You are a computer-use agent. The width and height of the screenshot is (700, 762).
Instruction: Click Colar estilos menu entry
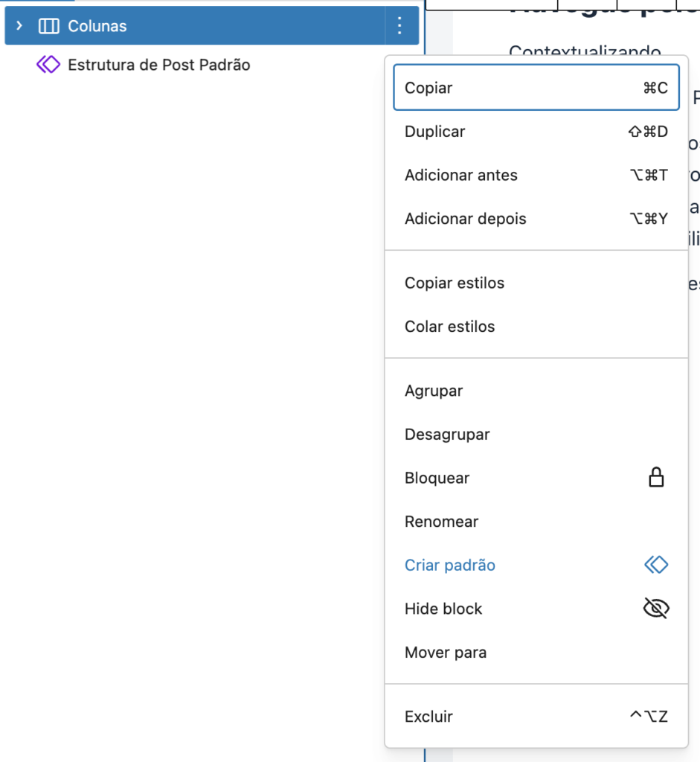[536, 327]
